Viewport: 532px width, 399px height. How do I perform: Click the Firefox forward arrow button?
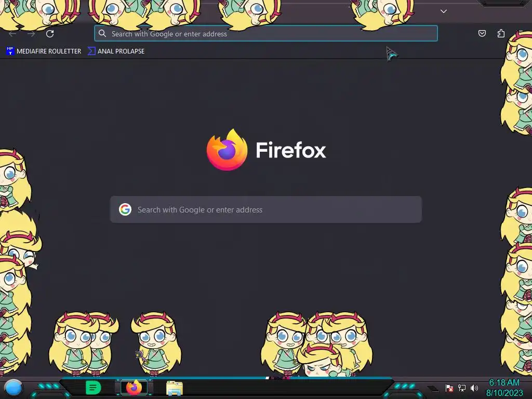[x=31, y=34]
